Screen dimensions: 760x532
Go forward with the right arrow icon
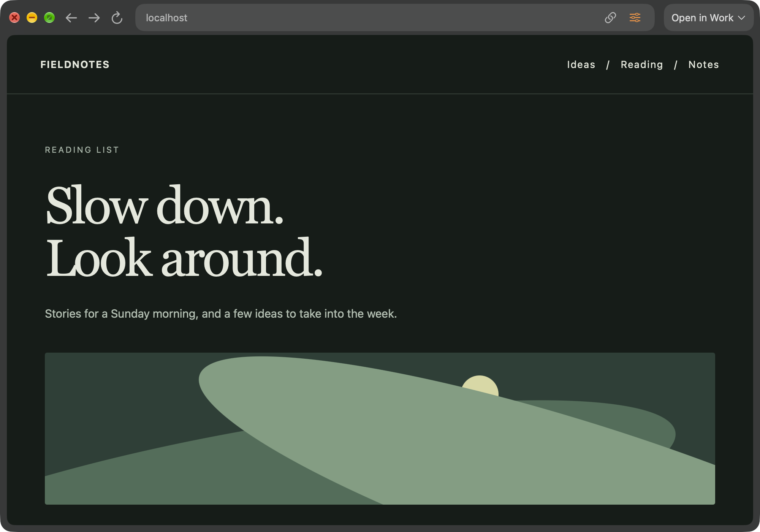(x=94, y=18)
